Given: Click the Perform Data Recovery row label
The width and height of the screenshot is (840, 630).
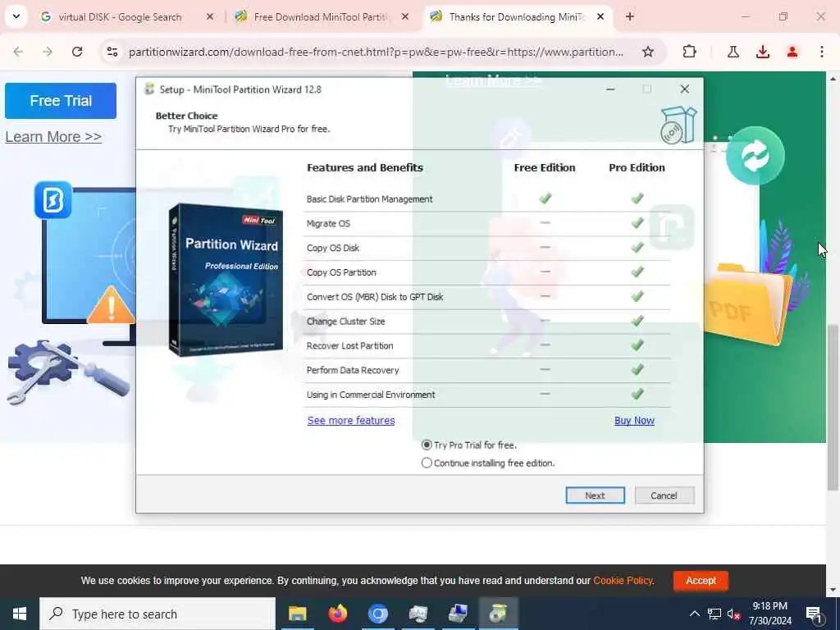Looking at the screenshot, I should [353, 370].
